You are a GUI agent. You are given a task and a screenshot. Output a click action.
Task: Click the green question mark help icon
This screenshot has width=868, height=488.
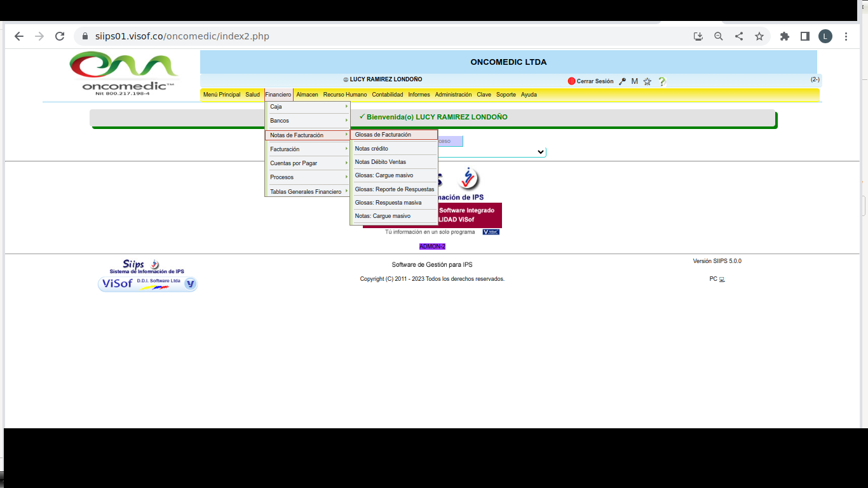tap(661, 81)
